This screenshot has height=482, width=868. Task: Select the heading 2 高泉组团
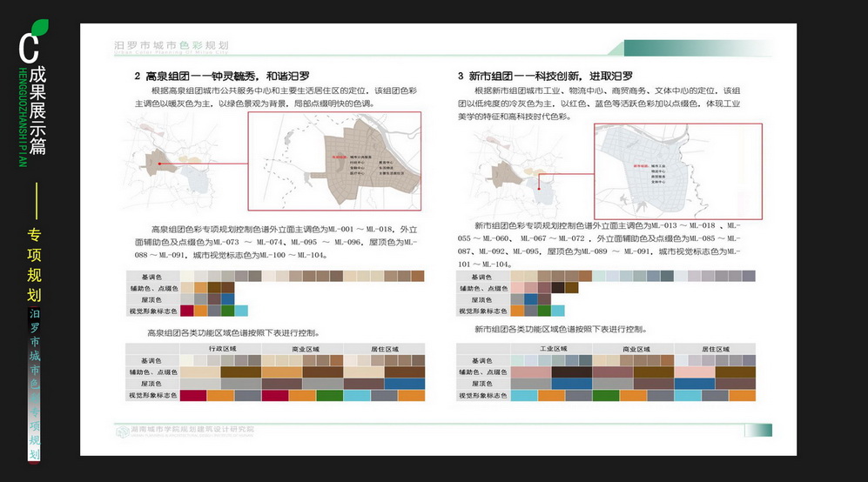click(x=223, y=77)
